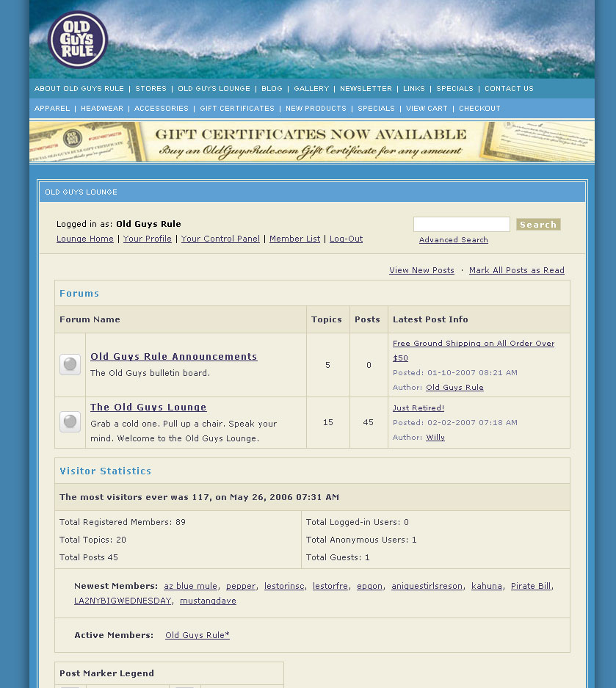This screenshot has height=688, width=616.
Task: Open Your Profile link
Action: coord(148,239)
